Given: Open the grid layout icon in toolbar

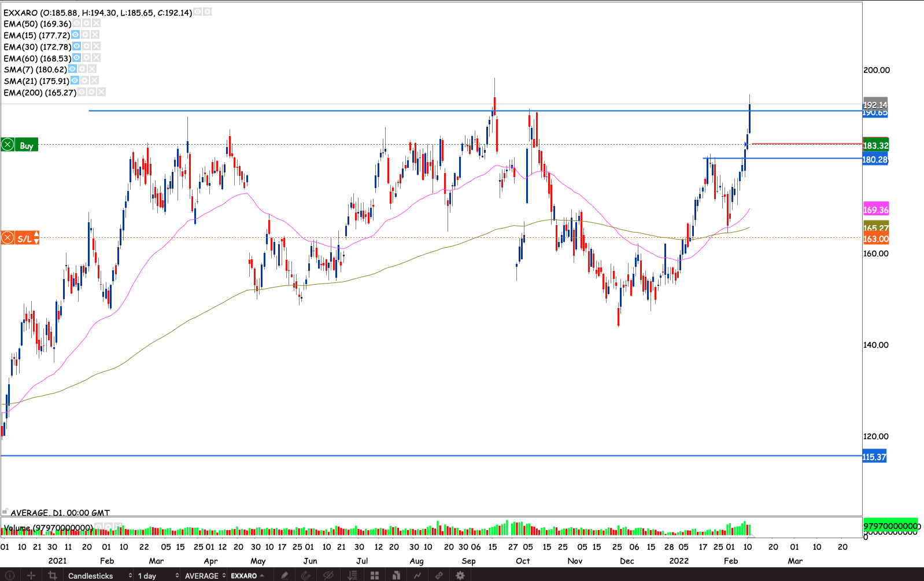Looking at the screenshot, I should (375, 575).
